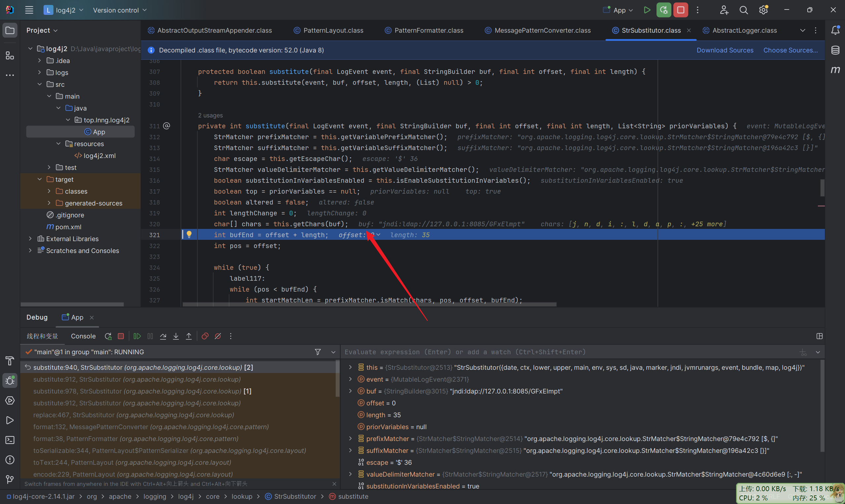This screenshot has width=845, height=504.
Task: Open the Version control dropdown
Action: pyautogui.click(x=119, y=10)
